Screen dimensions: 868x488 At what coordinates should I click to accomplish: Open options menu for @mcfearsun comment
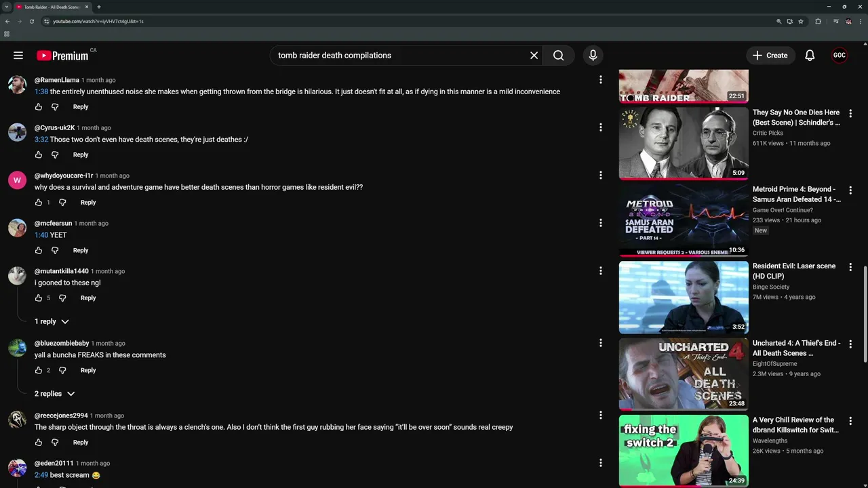click(x=600, y=223)
